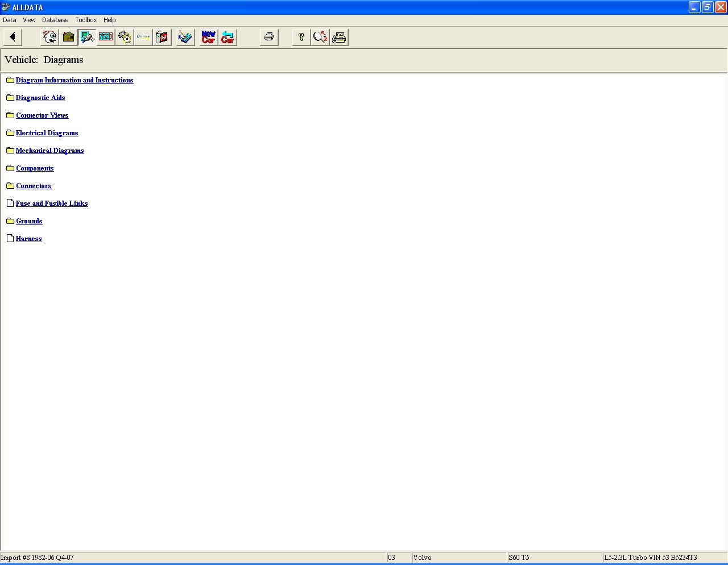
Task: Click the magnifier A-Z search icon
Action: click(x=320, y=38)
